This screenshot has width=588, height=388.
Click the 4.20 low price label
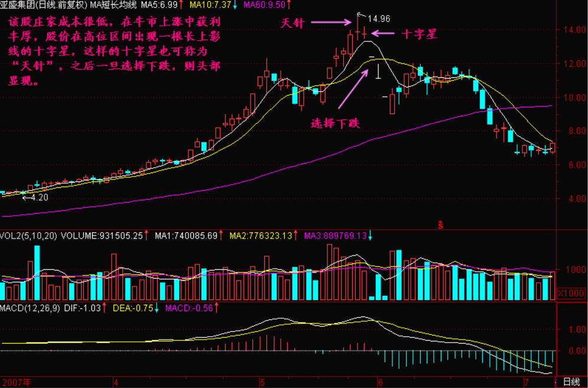(x=39, y=198)
